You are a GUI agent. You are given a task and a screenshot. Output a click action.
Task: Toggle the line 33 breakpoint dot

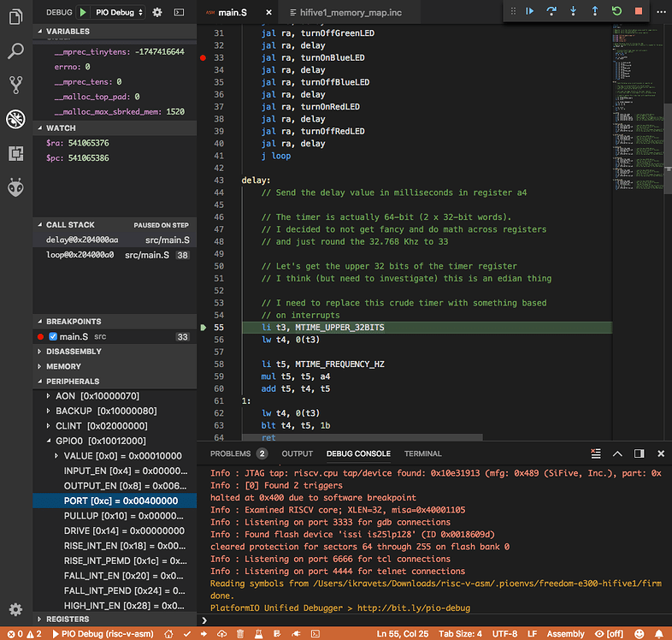(x=203, y=57)
